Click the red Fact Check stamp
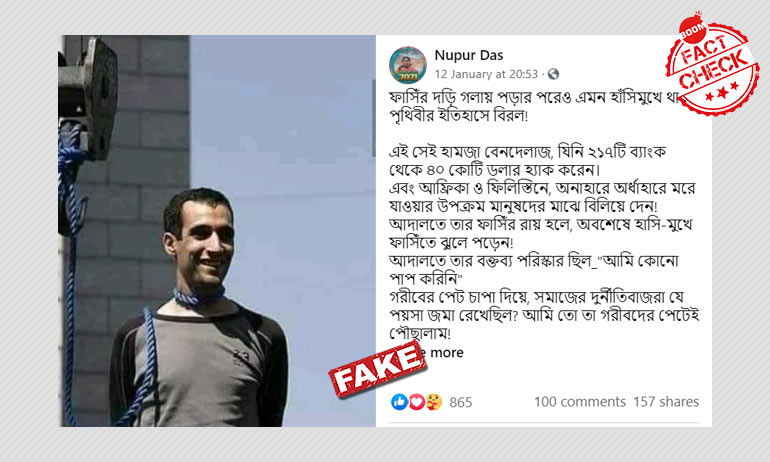Screen dimensions: 770x462 [x=712, y=66]
